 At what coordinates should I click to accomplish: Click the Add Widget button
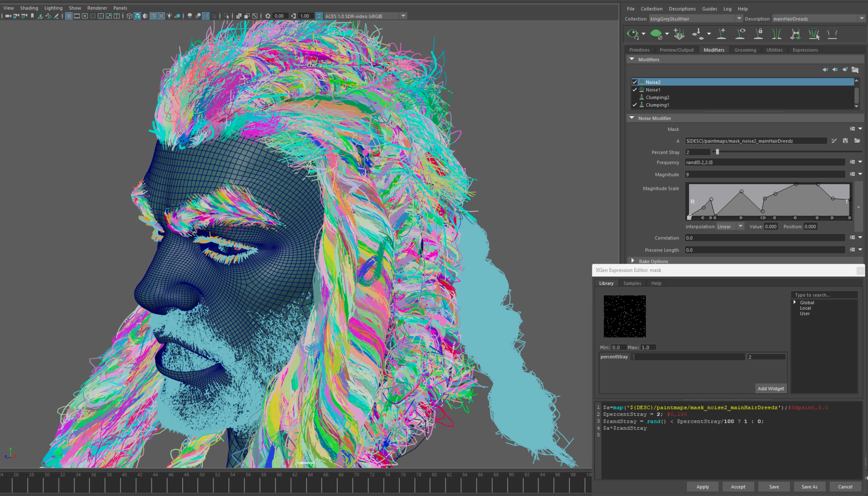point(771,388)
